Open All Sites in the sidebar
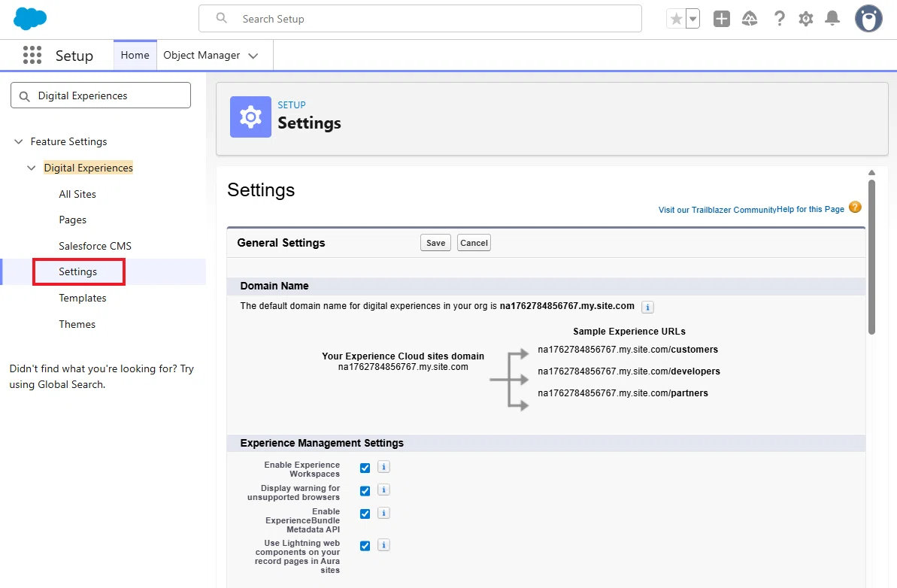The height and width of the screenshot is (588, 897). pos(77,194)
